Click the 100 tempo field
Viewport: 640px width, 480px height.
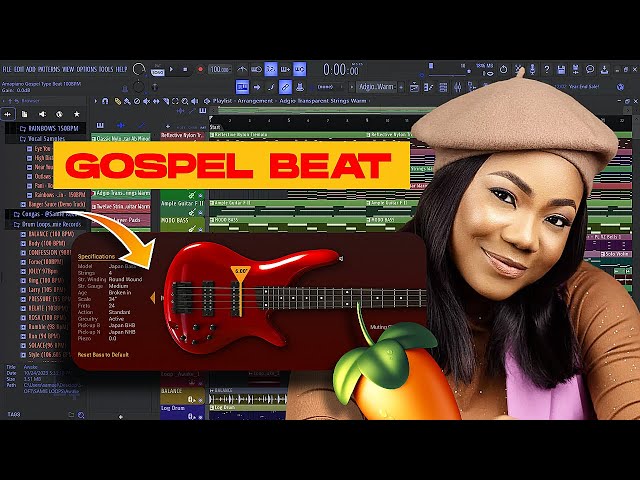click(x=220, y=69)
